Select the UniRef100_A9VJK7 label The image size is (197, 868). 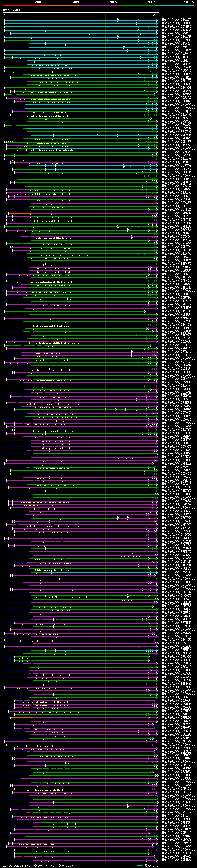(x=176, y=186)
